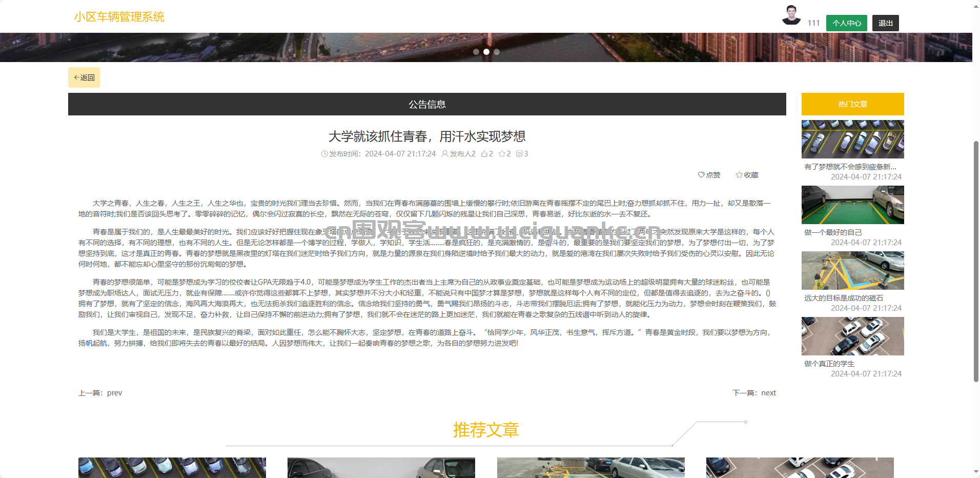Click the star count icon under title

[x=502, y=154]
